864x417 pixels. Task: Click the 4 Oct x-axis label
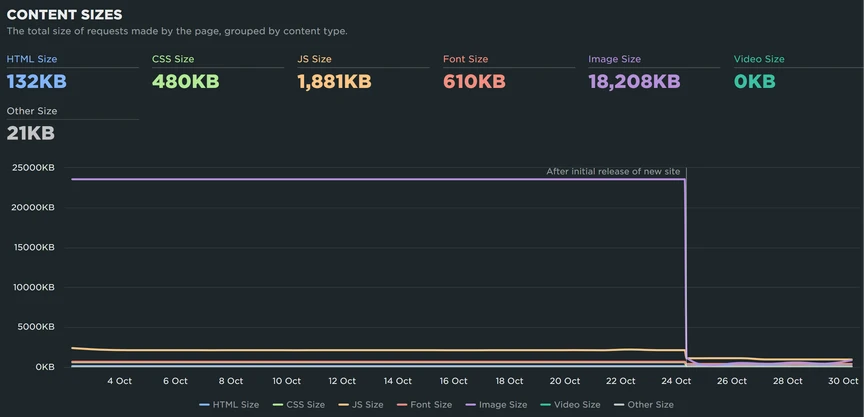[x=120, y=381]
